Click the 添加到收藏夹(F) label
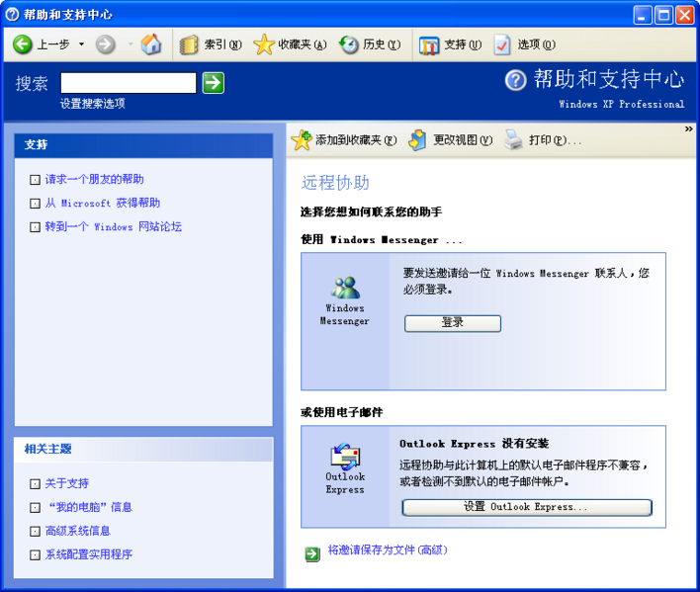The width and height of the screenshot is (700, 592). coord(356,140)
